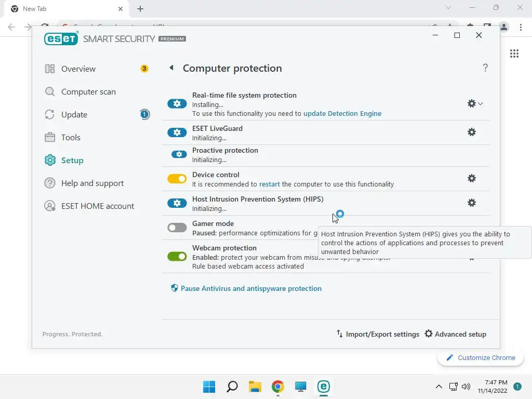
Task: Open volume control in the system tray
Action: coord(466,387)
